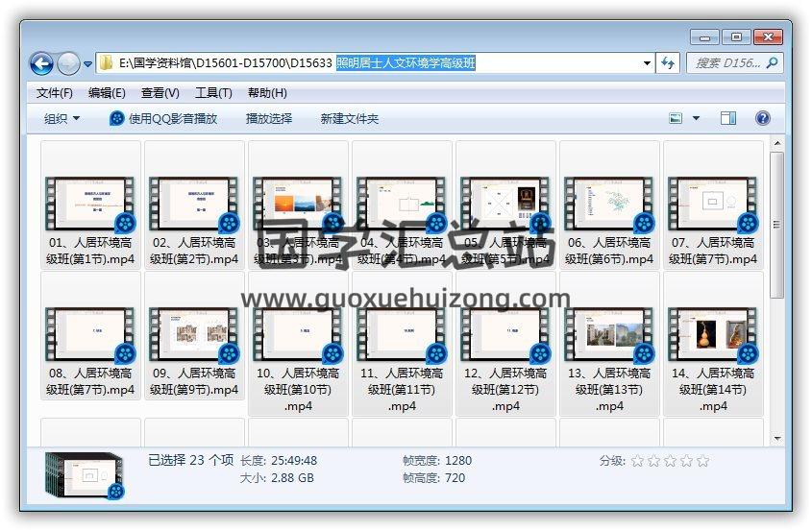Viewport: 812px width, 531px height.
Task: Rate with the first star in 分级
Action: (x=637, y=461)
